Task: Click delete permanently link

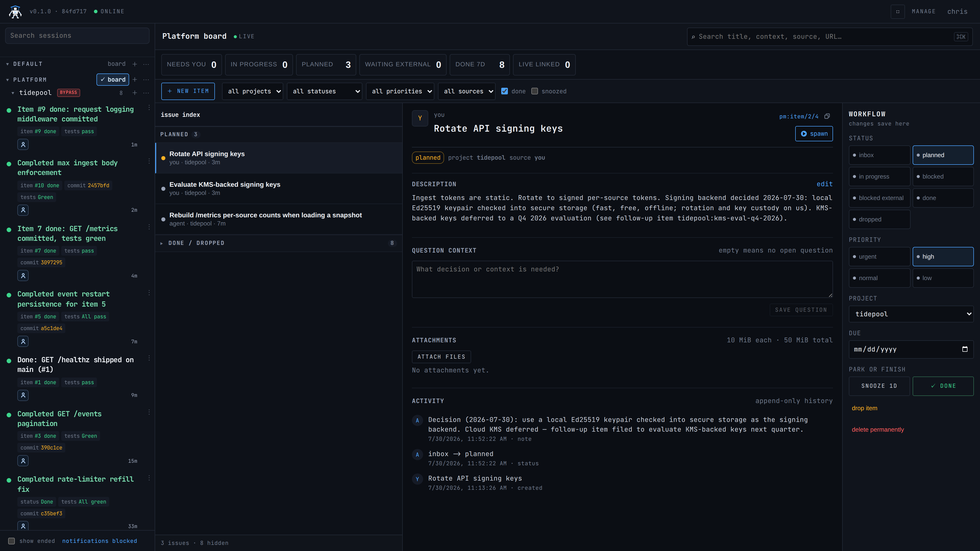Action: point(878,430)
